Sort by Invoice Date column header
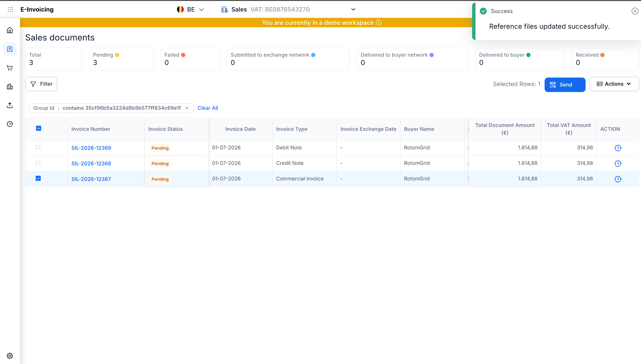This screenshot has height=364, width=641. (240, 129)
